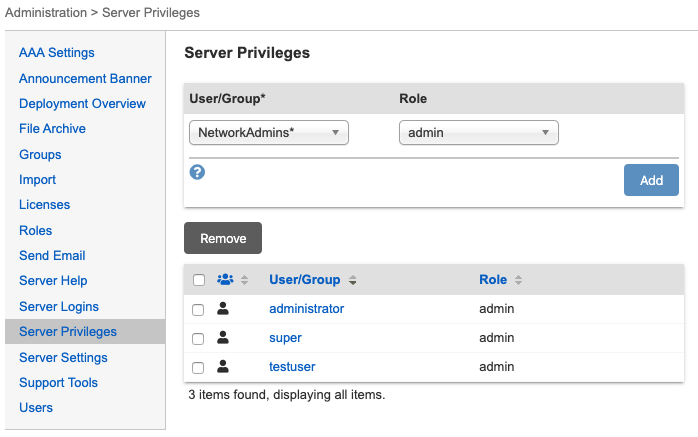698x437 pixels.
Task: Check the box for administrator row
Action: (198, 310)
